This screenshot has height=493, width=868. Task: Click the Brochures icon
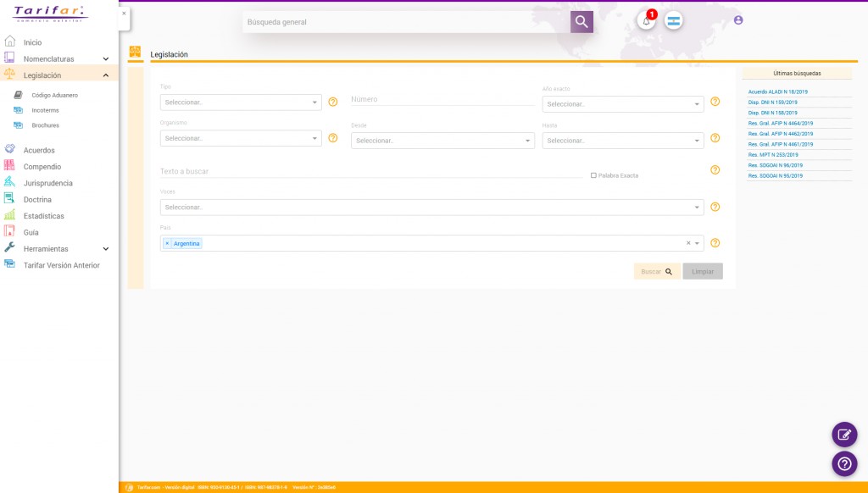pyautogui.click(x=19, y=125)
